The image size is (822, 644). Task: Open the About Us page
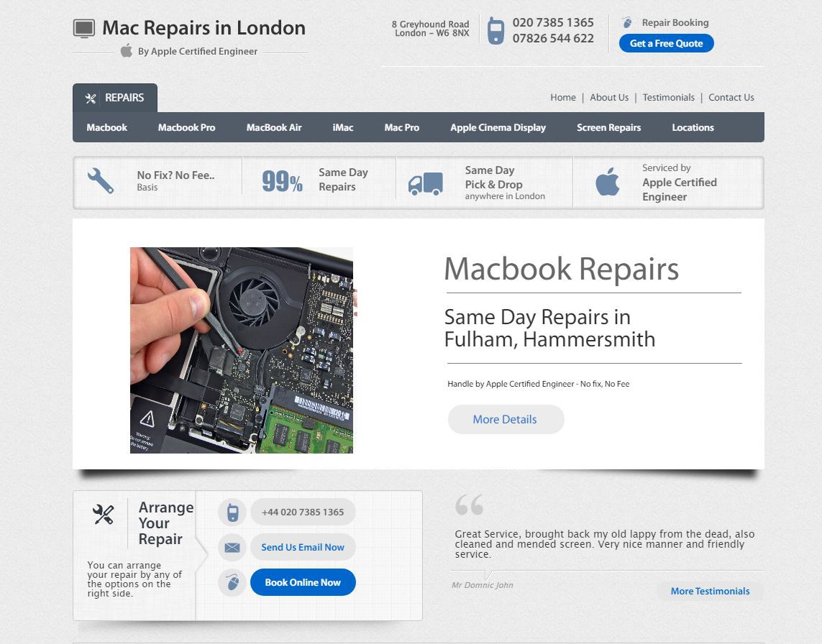[x=609, y=98]
